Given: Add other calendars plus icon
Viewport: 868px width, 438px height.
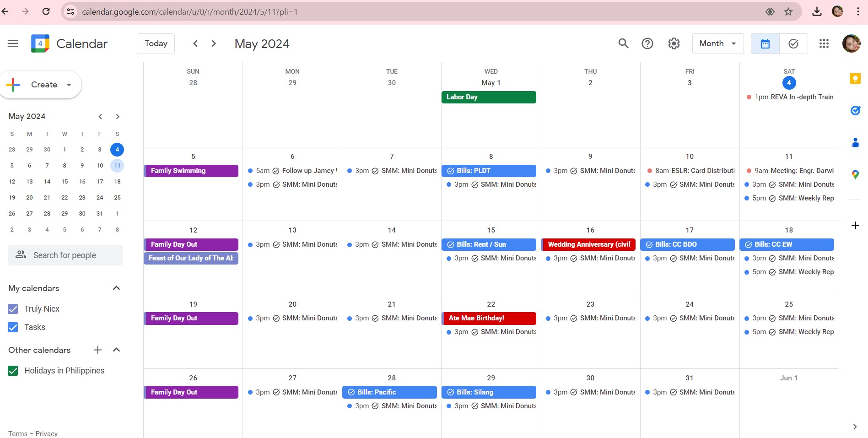Looking at the screenshot, I should point(97,350).
